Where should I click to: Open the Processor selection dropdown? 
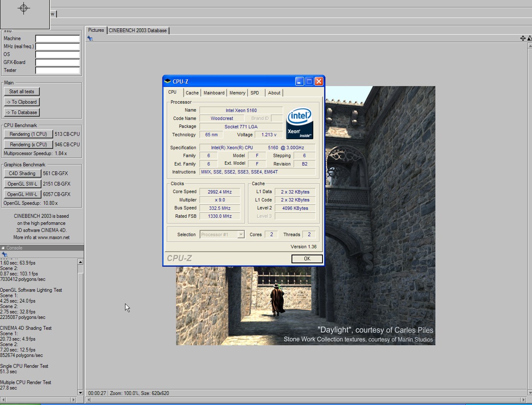click(241, 234)
